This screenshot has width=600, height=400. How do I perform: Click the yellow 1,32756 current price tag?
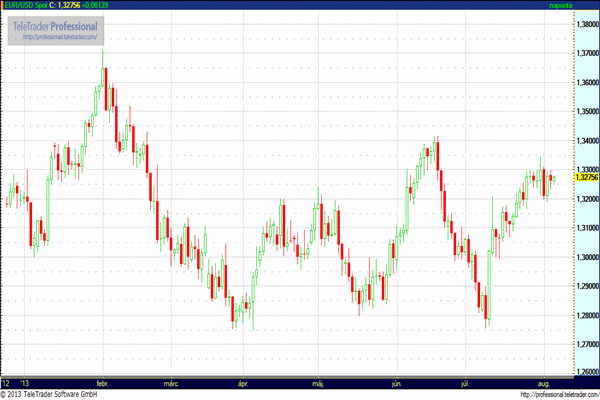[x=587, y=177]
